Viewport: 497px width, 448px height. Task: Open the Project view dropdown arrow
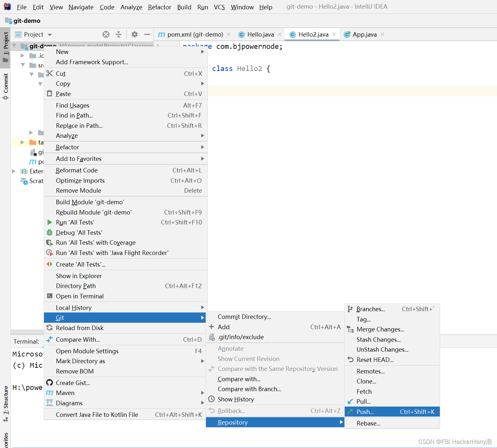point(50,35)
